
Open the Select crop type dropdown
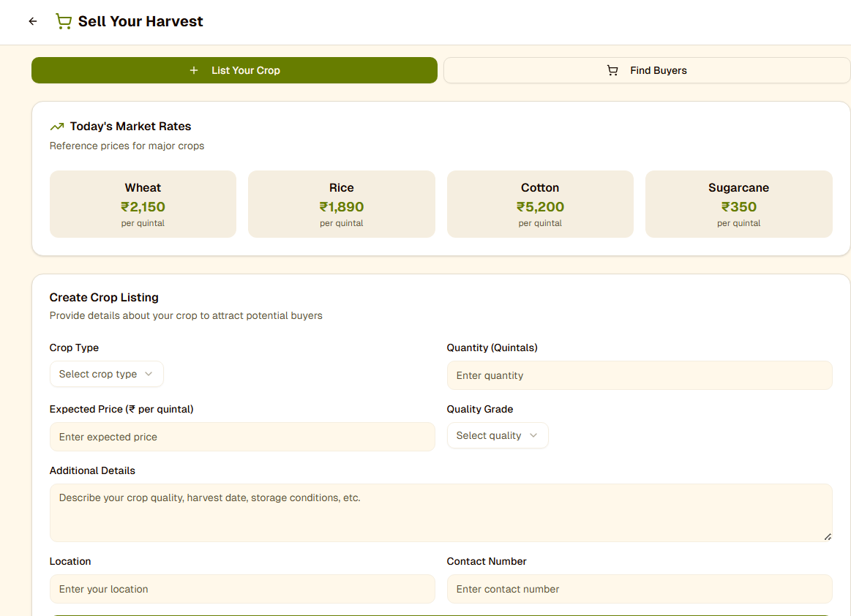106,374
